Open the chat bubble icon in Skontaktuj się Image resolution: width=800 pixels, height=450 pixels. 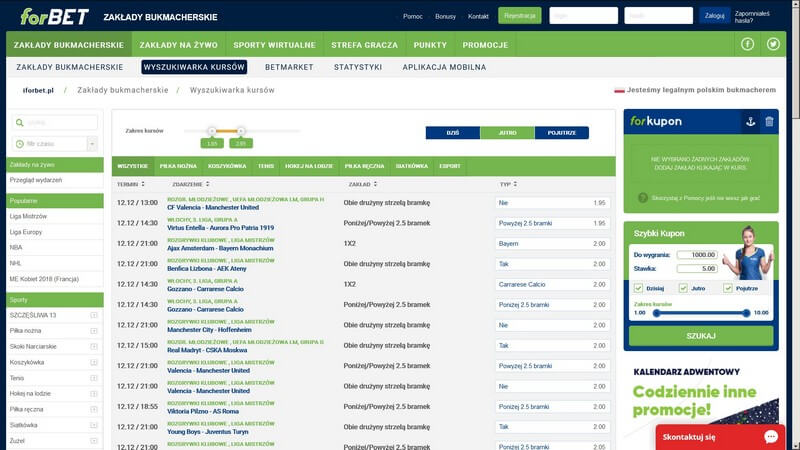[771, 437]
